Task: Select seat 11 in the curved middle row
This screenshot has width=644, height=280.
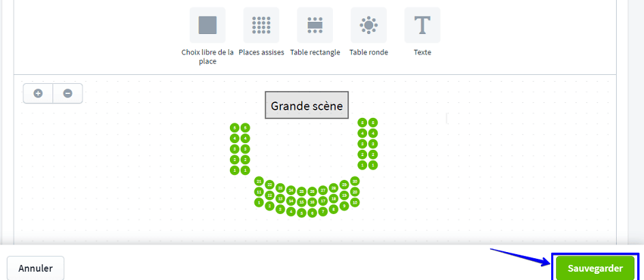Action: point(259,192)
